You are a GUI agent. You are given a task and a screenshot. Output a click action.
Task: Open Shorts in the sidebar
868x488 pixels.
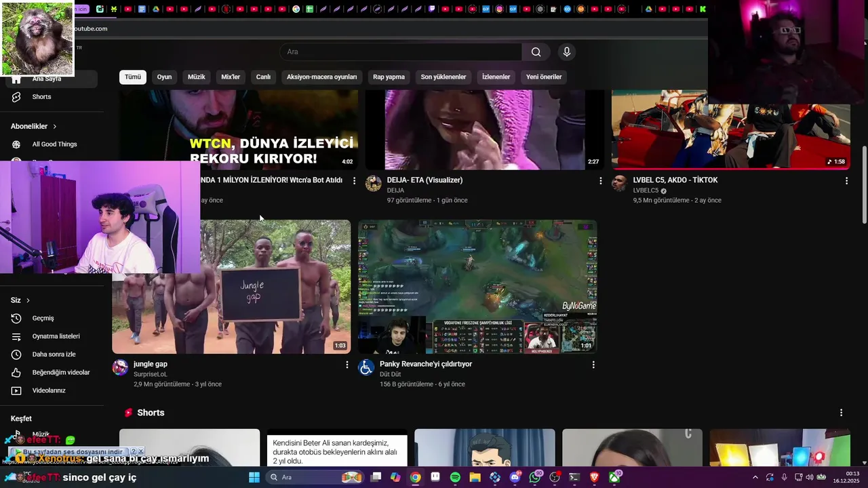point(41,97)
